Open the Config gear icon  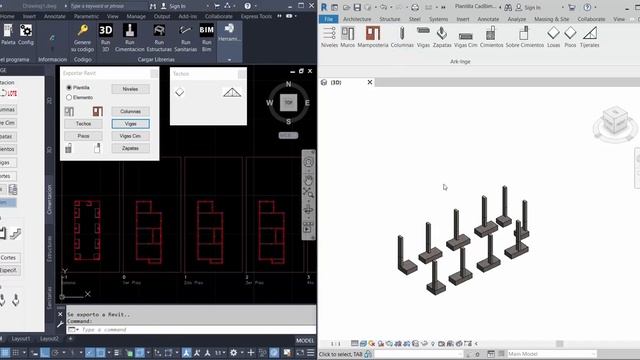[x=26, y=31]
